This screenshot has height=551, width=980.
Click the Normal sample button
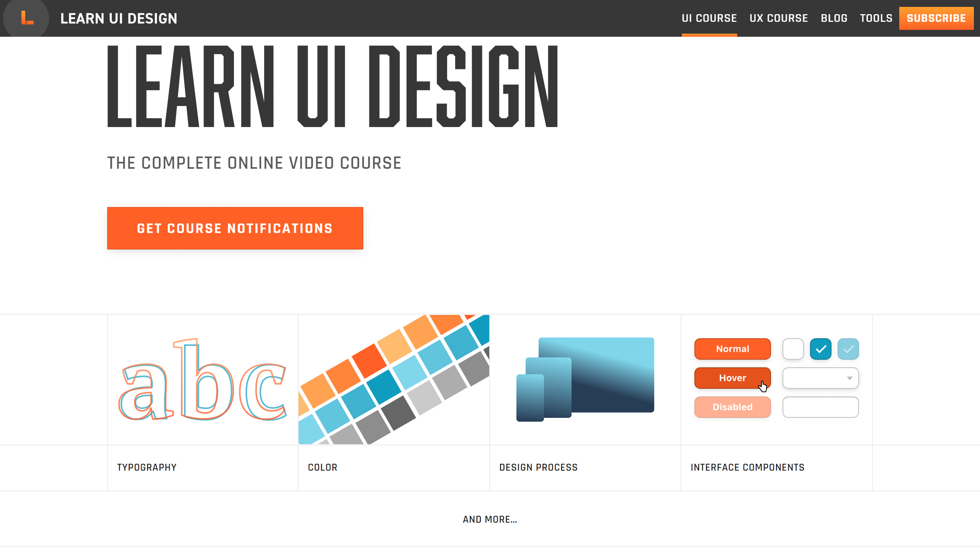733,349
